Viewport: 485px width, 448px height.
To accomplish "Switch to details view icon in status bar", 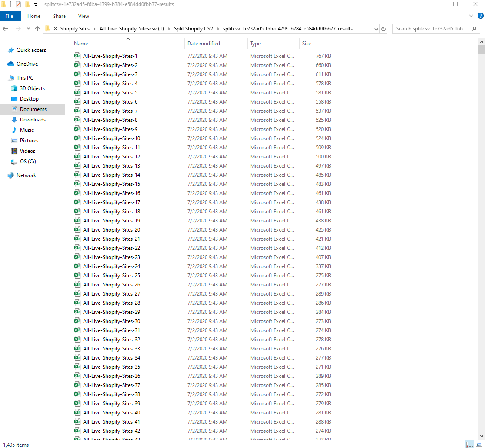I will click(469, 445).
